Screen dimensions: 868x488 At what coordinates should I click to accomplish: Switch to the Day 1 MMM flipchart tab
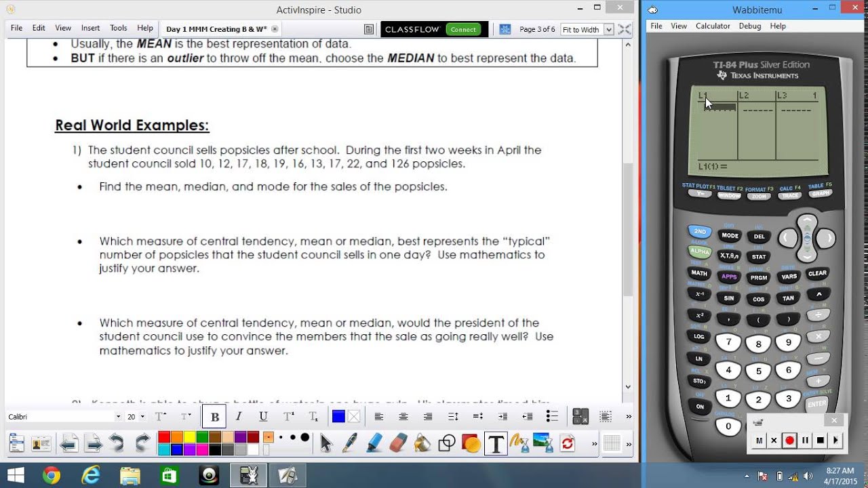pyautogui.click(x=216, y=29)
